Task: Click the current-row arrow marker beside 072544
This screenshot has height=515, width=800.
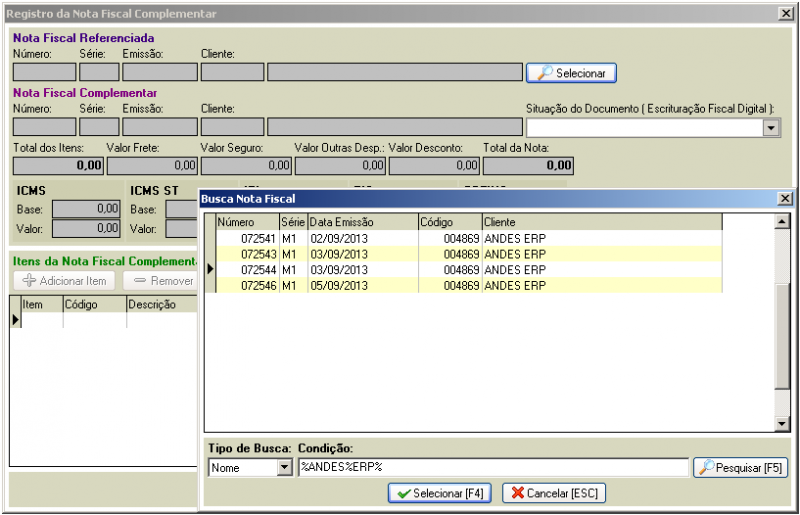Action: (x=210, y=269)
